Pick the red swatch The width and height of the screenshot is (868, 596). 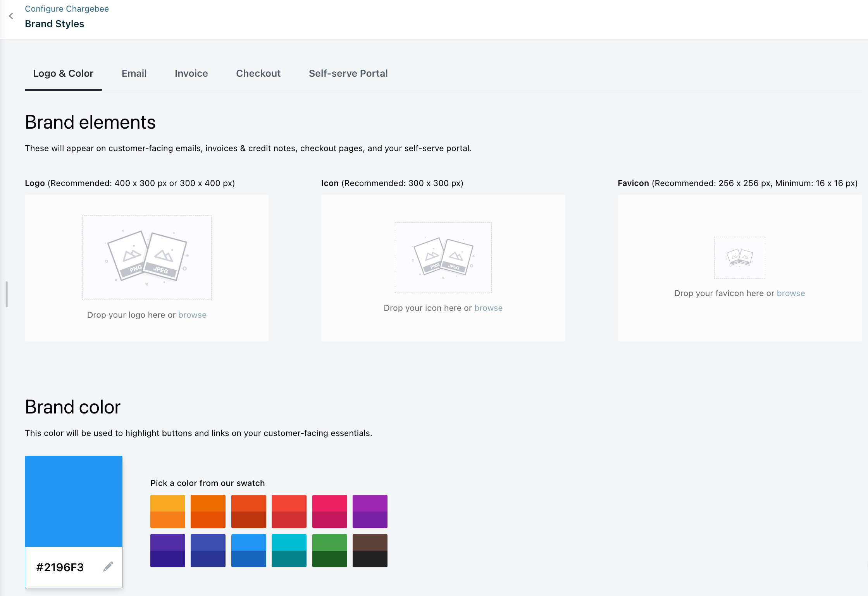289,511
